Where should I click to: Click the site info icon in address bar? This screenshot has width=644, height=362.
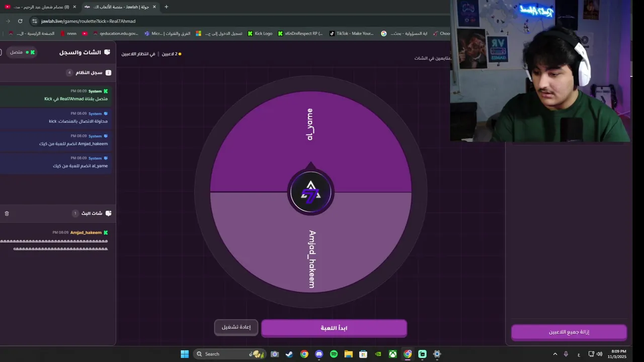(34, 21)
